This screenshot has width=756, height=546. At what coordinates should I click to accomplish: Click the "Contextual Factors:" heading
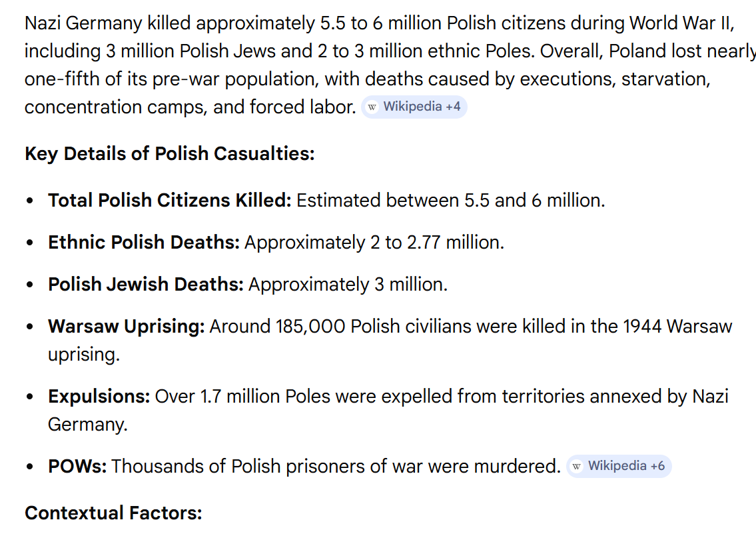[113, 513]
